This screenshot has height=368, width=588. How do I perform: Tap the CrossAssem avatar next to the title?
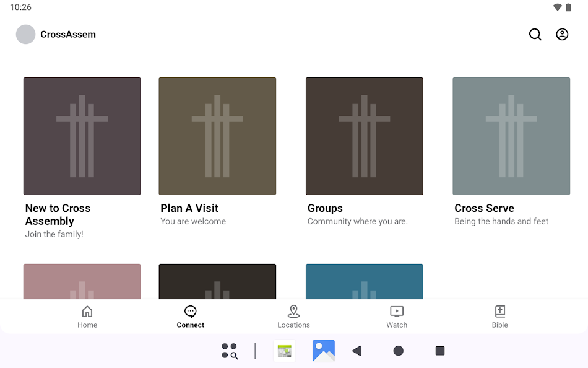(x=25, y=34)
